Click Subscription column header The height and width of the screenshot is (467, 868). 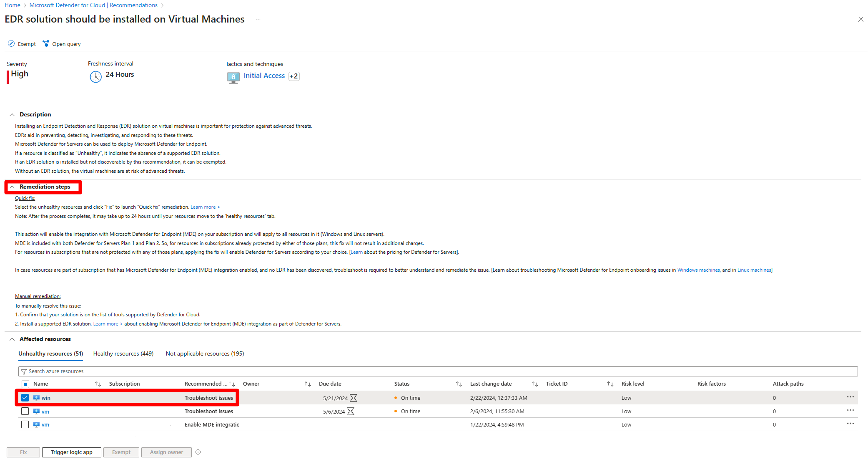click(x=124, y=384)
